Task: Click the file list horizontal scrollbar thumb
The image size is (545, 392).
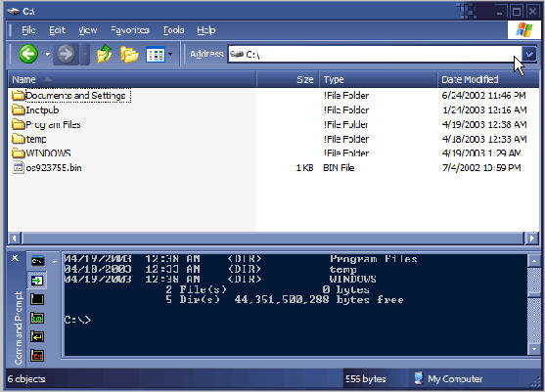Action: pos(273,239)
